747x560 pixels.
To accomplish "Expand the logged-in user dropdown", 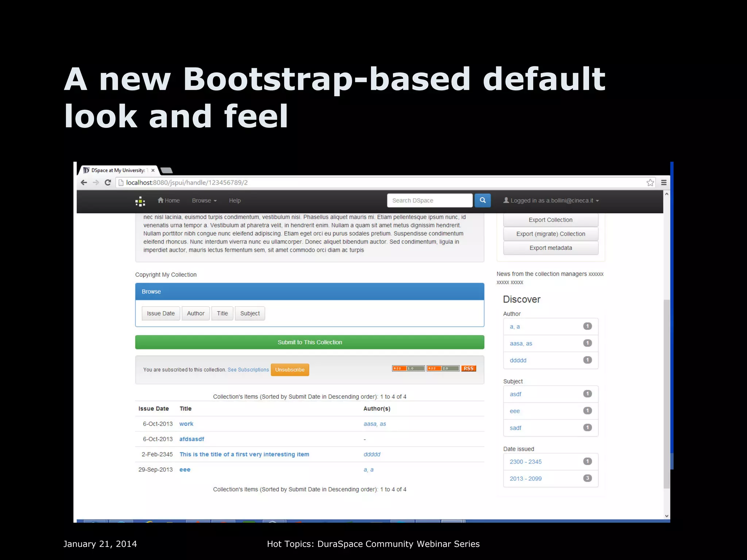I will pyautogui.click(x=551, y=201).
